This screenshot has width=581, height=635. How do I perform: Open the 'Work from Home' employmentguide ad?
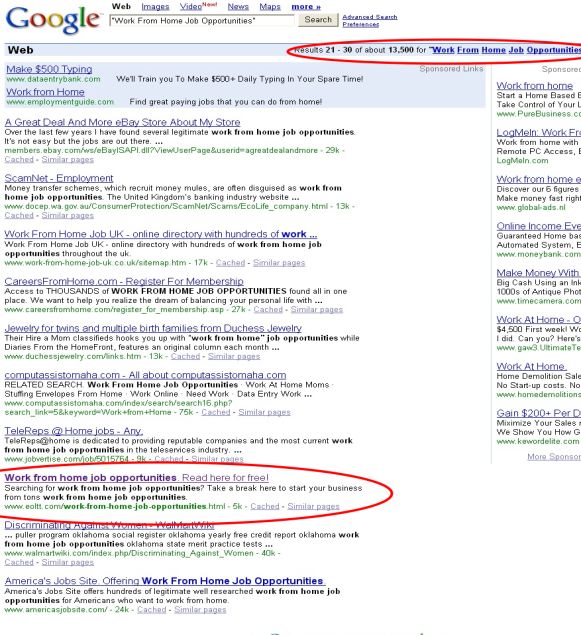click(45, 92)
